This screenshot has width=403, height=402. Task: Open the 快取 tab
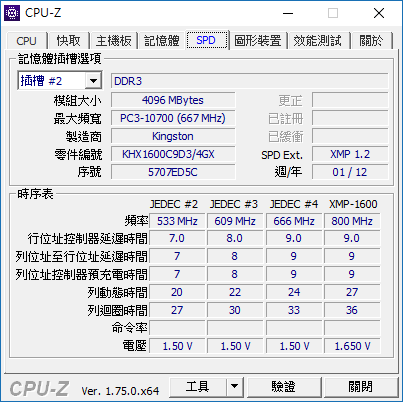68,41
